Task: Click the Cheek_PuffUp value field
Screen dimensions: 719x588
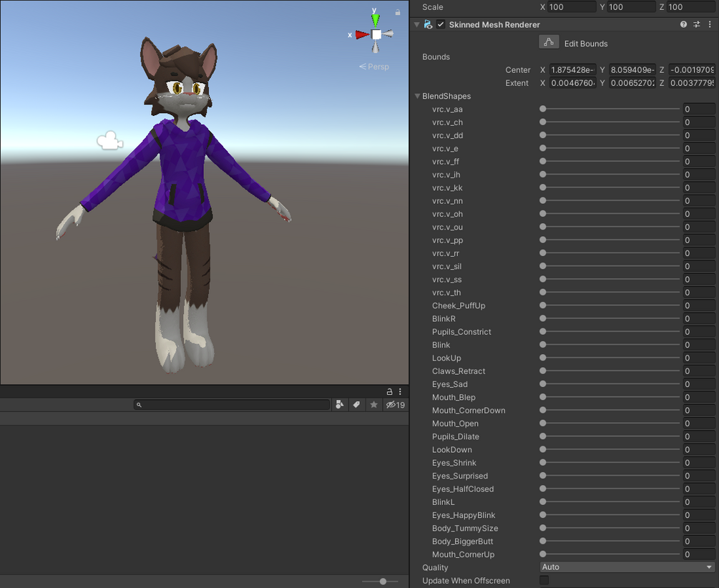Action: point(699,305)
